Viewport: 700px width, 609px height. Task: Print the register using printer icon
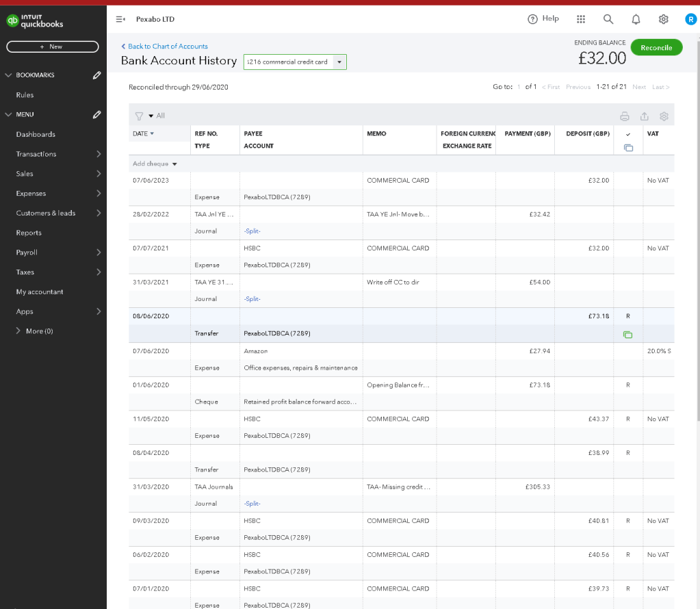click(x=625, y=116)
